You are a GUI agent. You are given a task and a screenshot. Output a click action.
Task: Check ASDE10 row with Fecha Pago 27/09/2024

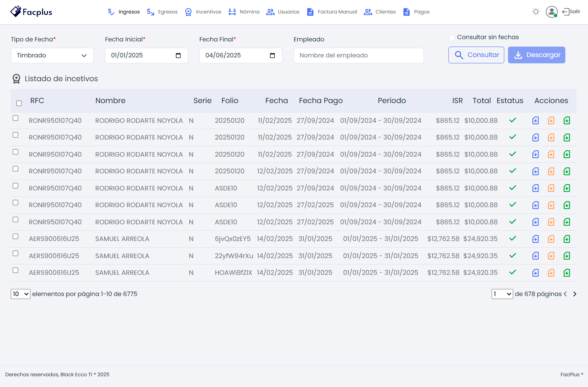click(x=15, y=186)
